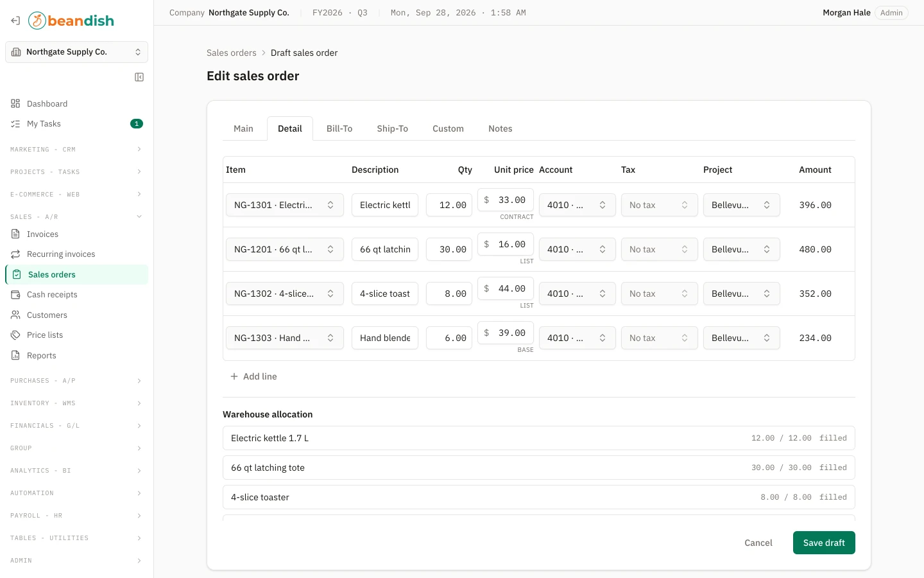Go back to Sales orders breadcrumb
The image size is (924, 578).
click(232, 53)
